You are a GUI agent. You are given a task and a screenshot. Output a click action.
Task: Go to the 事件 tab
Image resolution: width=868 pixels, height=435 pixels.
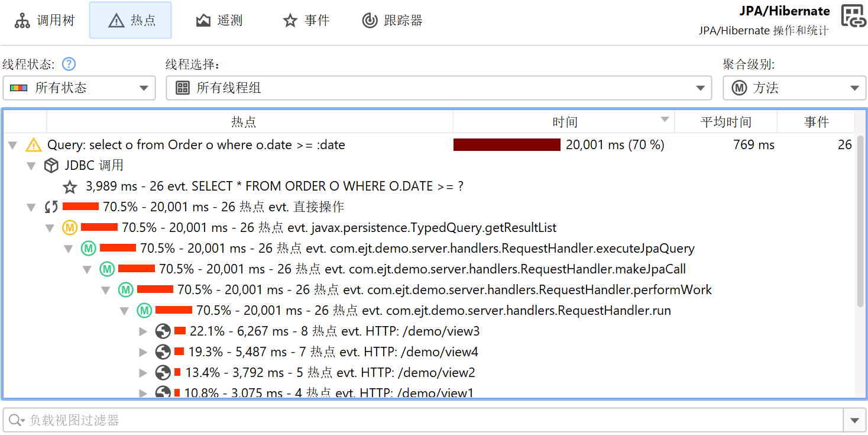pos(306,21)
